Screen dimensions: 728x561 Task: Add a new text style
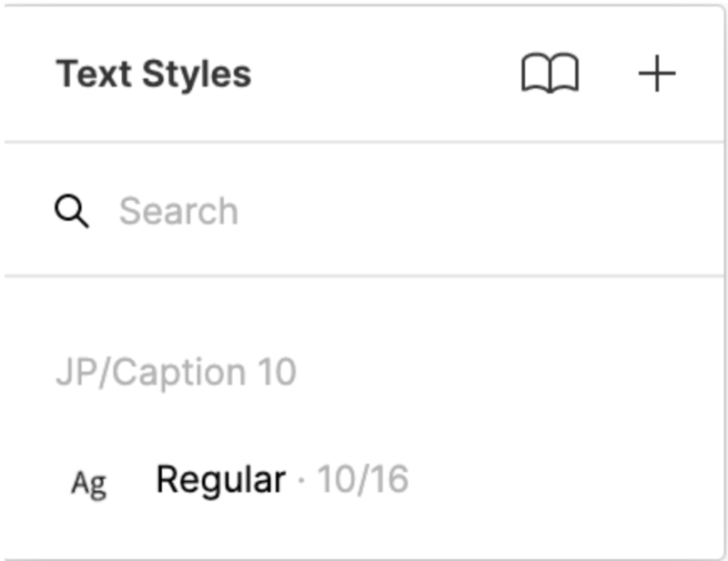point(657,74)
